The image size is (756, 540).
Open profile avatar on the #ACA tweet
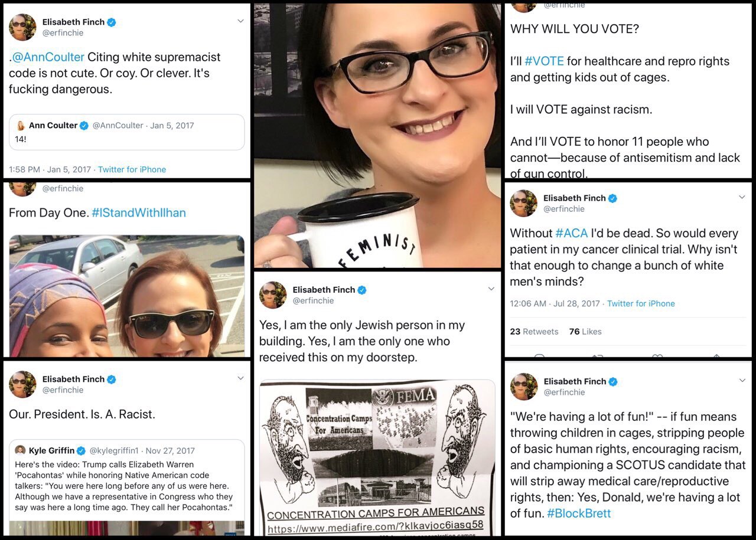(x=523, y=204)
